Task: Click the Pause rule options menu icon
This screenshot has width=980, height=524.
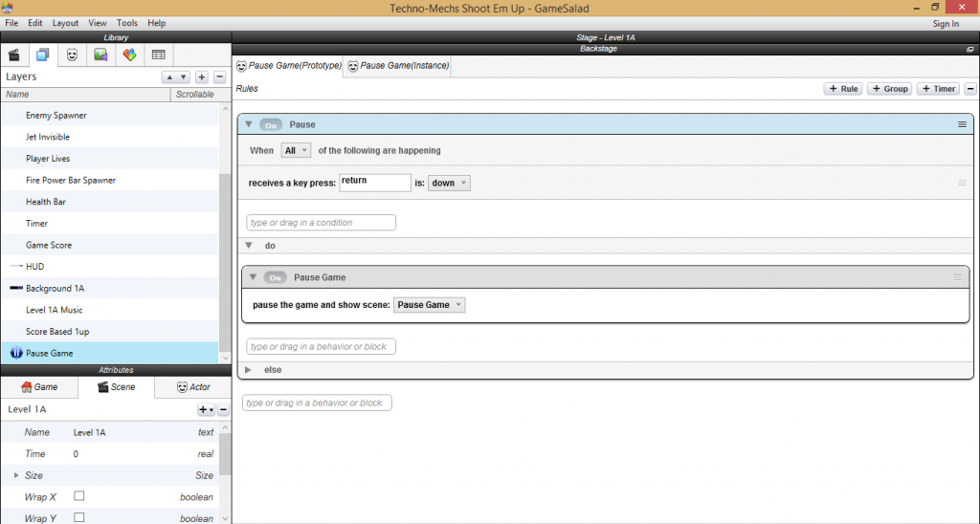Action: [x=962, y=124]
